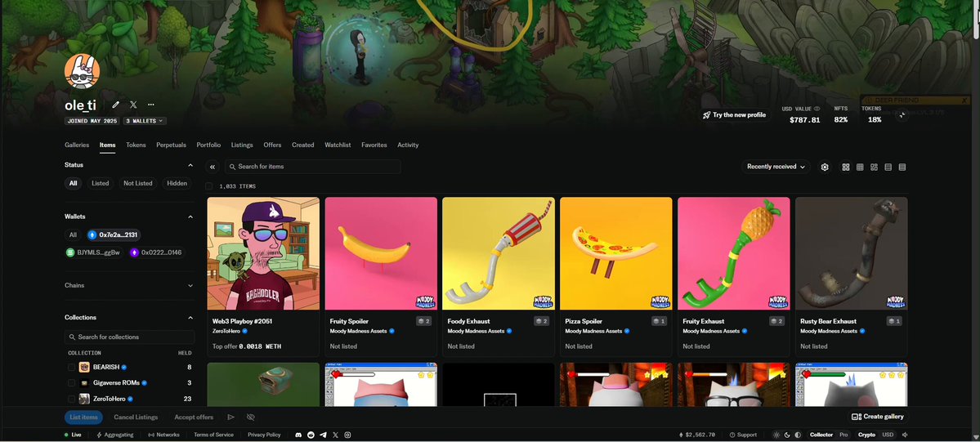Click Try the new profile button

click(x=734, y=115)
